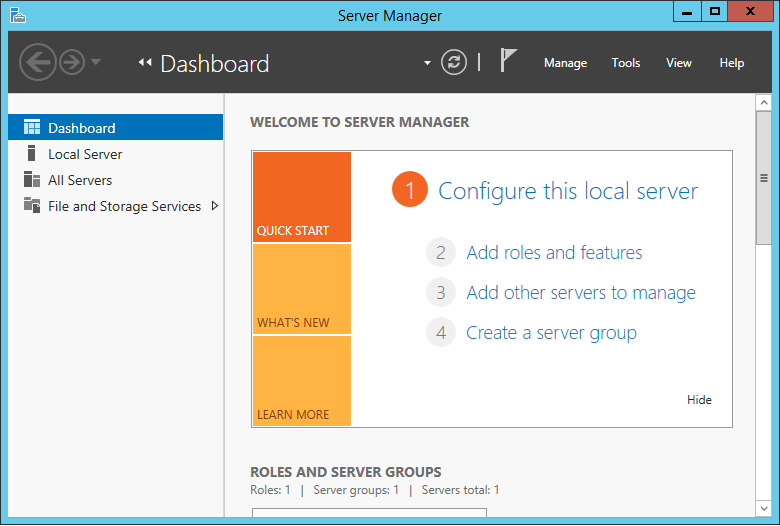Image resolution: width=780 pixels, height=526 pixels.
Task: Click the Create a server group link
Action: pyautogui.click(x=551, y=333)
